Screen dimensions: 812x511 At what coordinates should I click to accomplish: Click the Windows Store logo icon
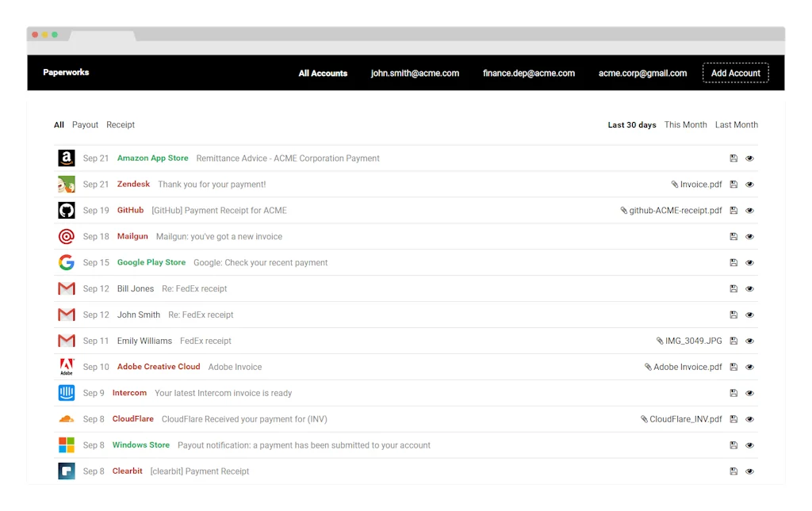[x=66, y=444]
